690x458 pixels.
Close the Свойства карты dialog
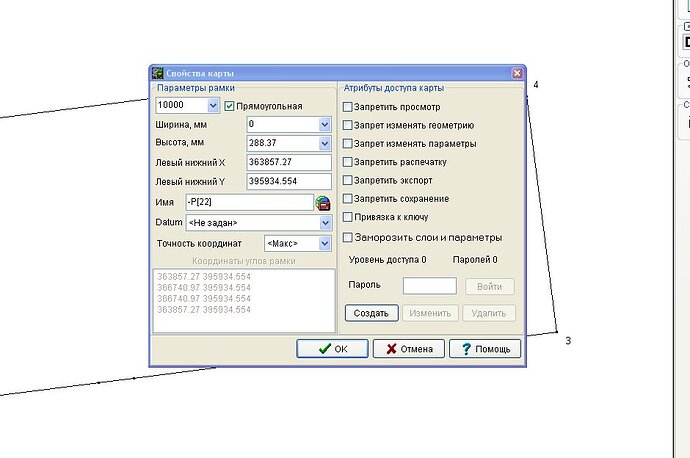click(x=517, y=73)
